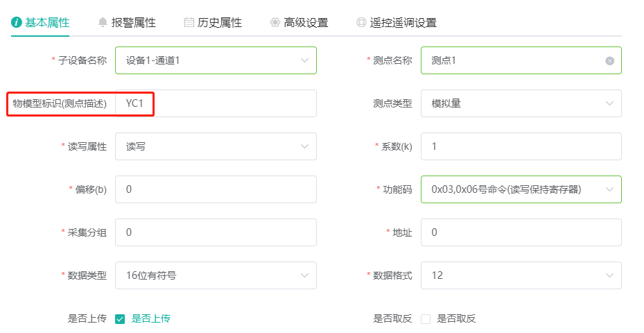The image size is (644, 333).
Task: Expand the 数据格式 dropdown showing 12
Action: pyautogui.click(x=521, y=275)
